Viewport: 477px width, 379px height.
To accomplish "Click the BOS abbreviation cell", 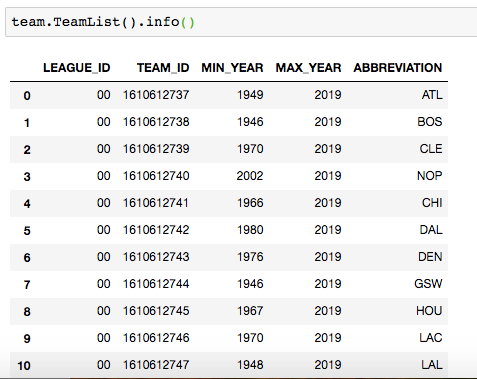I will tap(430, 122).
